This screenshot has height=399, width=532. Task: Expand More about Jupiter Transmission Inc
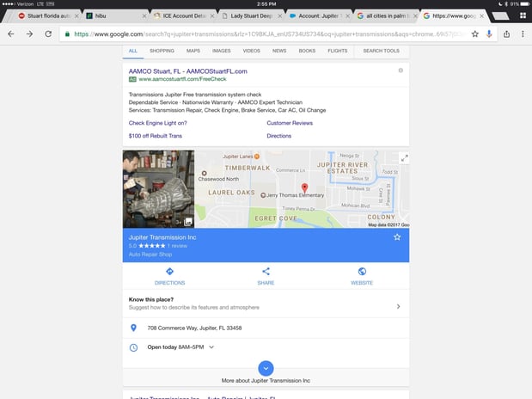coord(266,368)
